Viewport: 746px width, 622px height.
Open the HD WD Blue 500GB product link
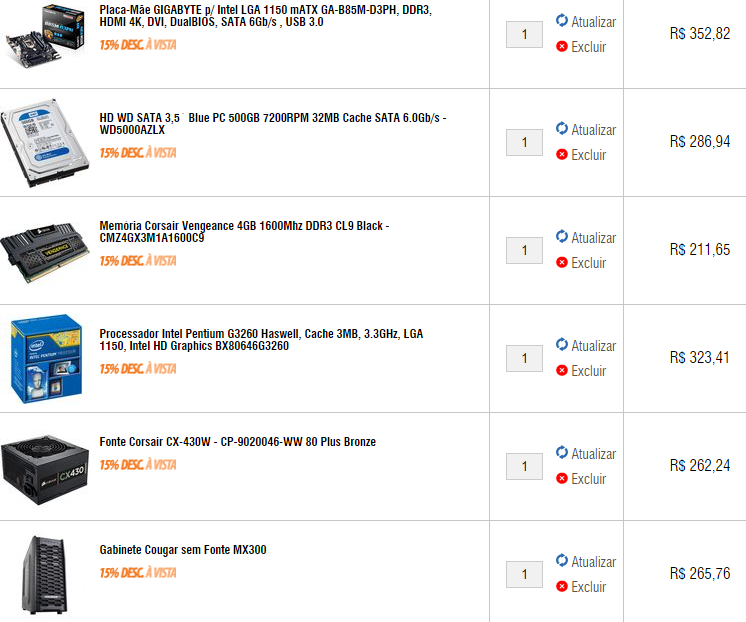click(273, 124)
